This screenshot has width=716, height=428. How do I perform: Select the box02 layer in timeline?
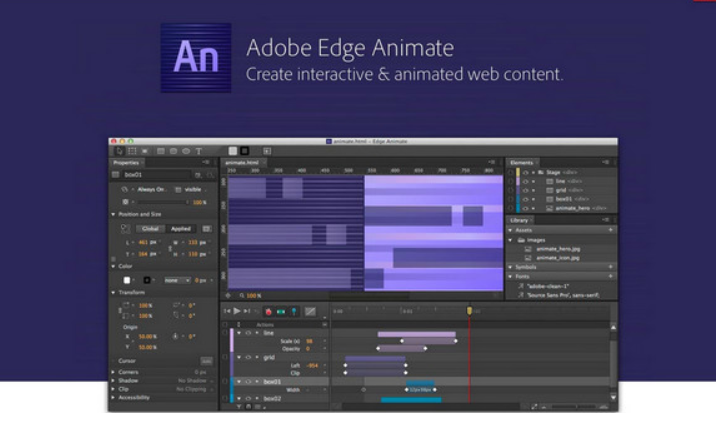point(273,399)
